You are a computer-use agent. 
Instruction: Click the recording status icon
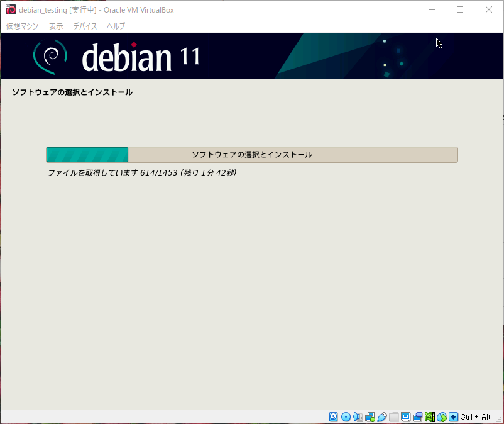click(417, 417)
